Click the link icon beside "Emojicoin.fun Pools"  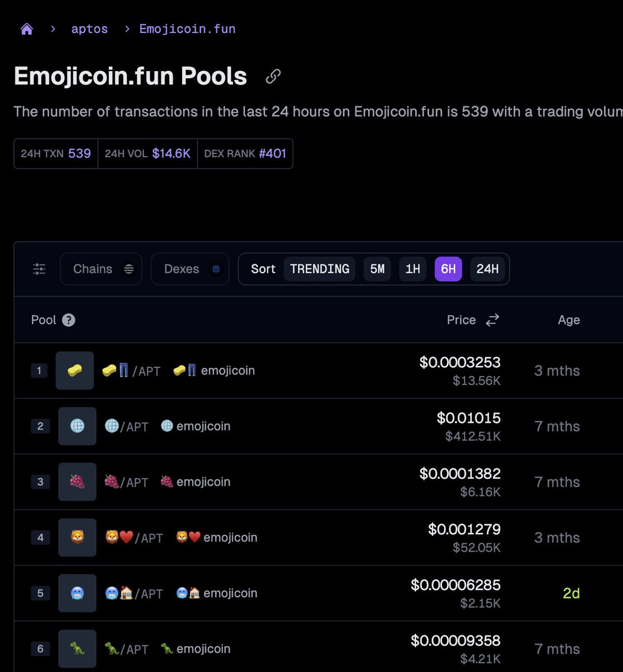pyautogui.click(x=273, y=76)
